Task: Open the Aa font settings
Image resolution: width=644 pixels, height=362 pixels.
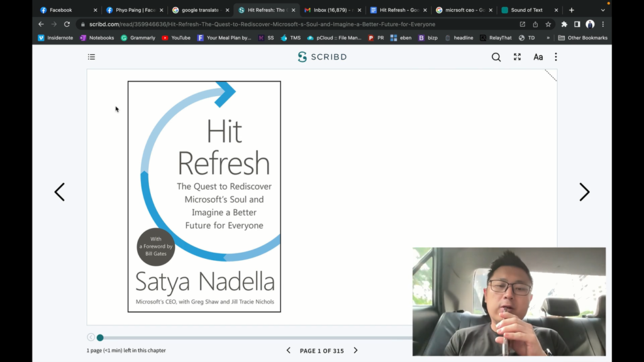Action: tap(538, 57)
